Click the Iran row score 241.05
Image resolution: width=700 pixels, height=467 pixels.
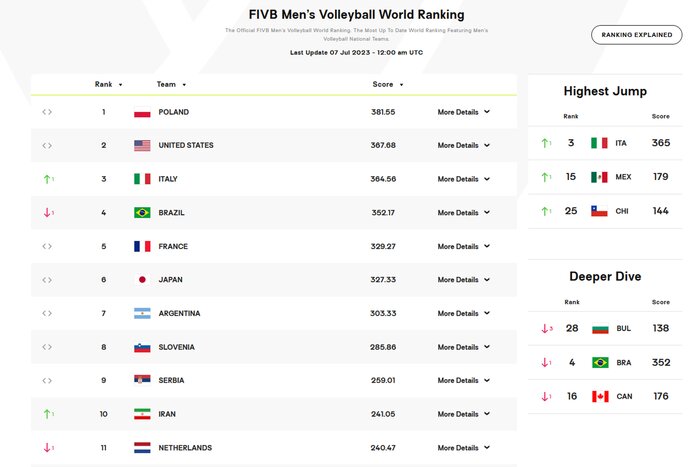click(x=384, y=414)
